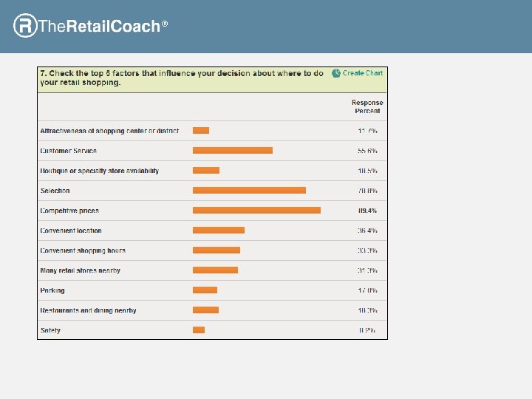Screen dimensions: 532x399
Task: Select the Attractiveness of shopping center label
Action: coord(109,131)
